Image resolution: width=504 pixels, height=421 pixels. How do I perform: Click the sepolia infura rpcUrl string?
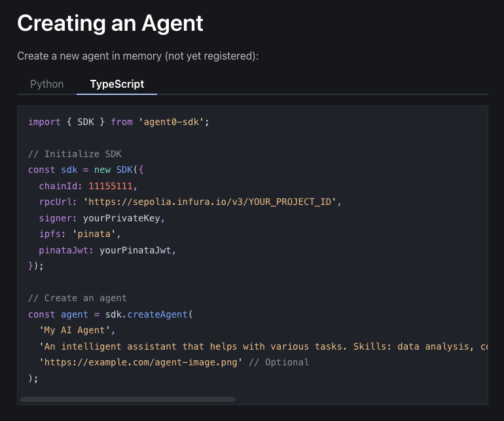coord(209,202)
